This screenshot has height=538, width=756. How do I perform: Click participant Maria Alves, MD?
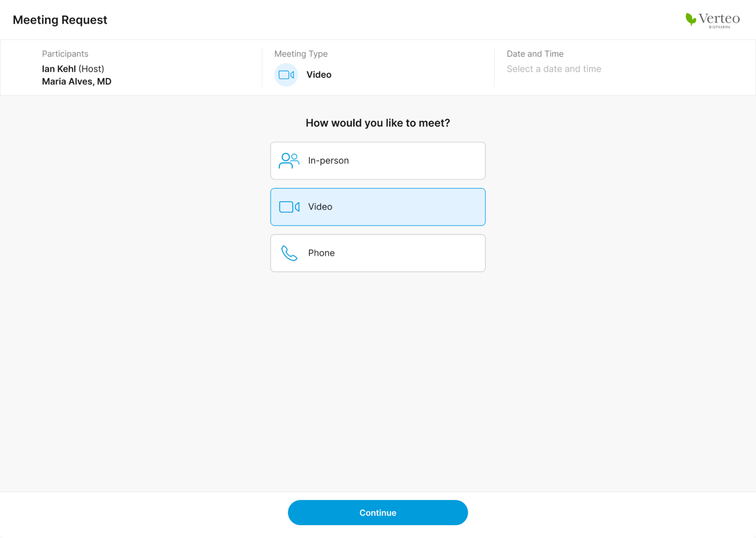(76, 81)
